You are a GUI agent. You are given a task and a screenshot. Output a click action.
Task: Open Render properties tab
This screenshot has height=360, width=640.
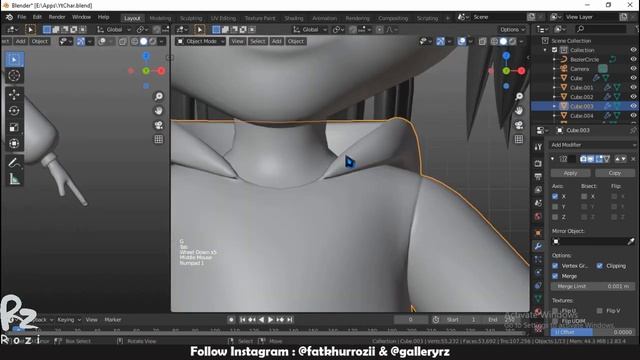coord(538,163)
